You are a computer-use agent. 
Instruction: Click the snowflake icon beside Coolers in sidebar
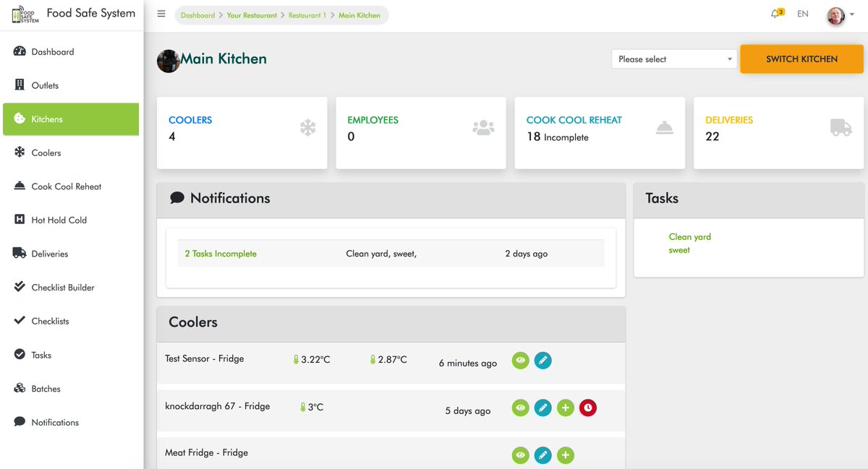[x=20, y=152]
